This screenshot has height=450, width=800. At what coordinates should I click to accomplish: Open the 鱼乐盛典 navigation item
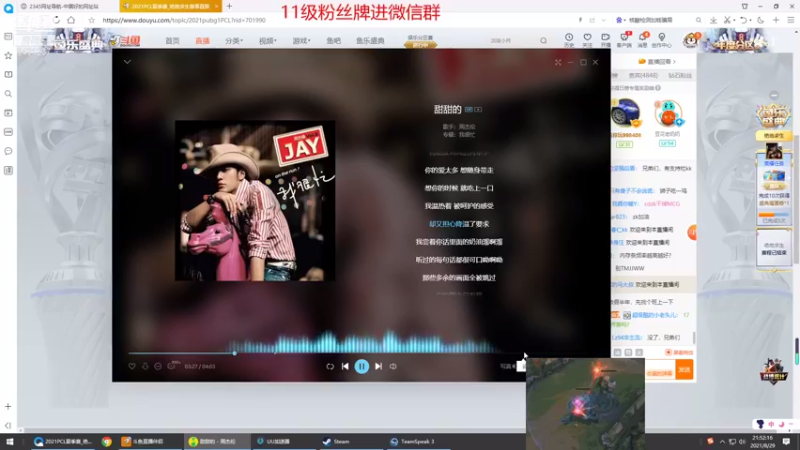(370, 41)
